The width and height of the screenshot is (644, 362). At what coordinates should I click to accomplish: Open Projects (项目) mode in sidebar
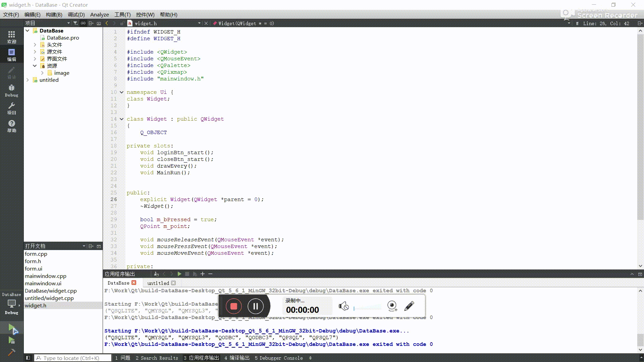tap(11, 108)
